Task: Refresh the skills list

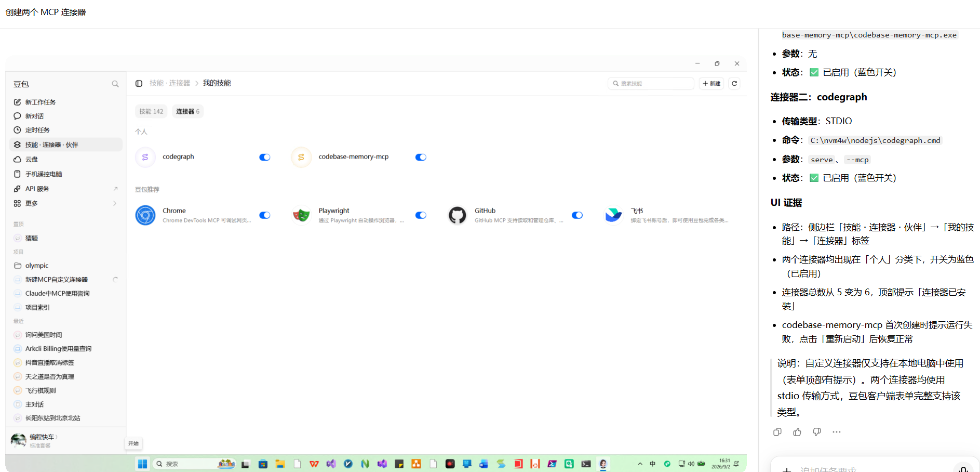Action: 734,83
